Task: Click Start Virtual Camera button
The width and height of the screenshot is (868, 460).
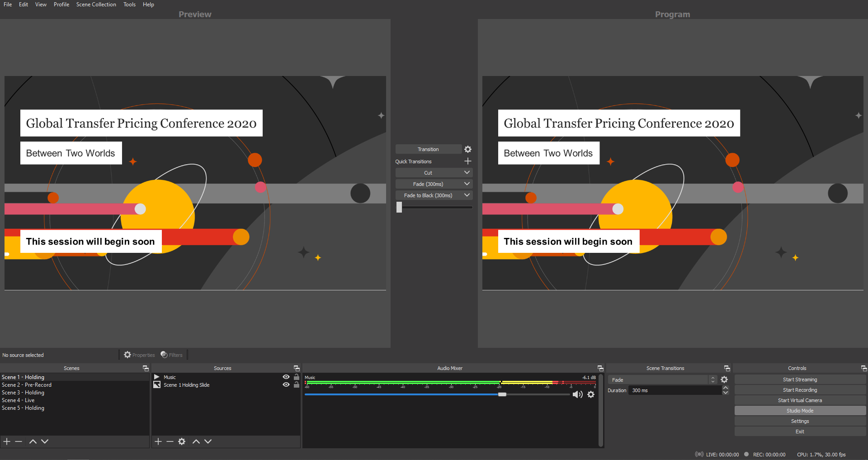Action: pyautogui.click(x=800, y=400)
